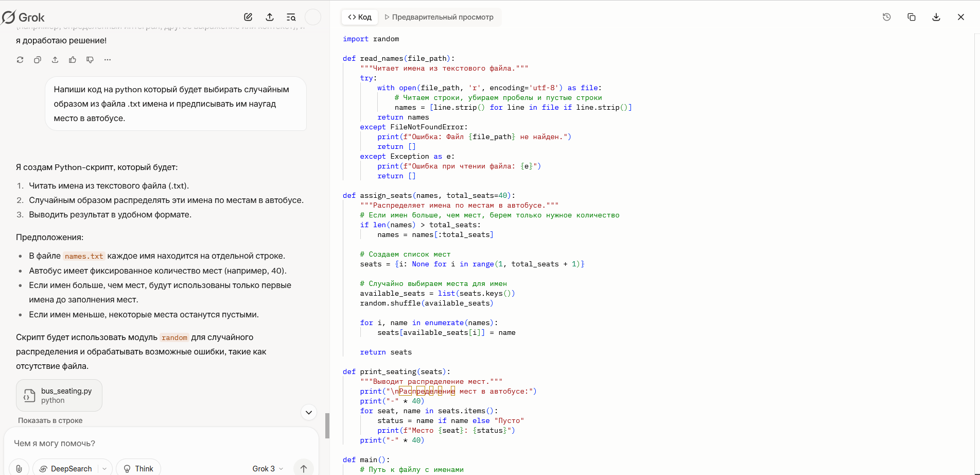Click the chat panel scrollbar thumb
The height and width of the screenshot is (475, 980).
(x=327, y=426)
